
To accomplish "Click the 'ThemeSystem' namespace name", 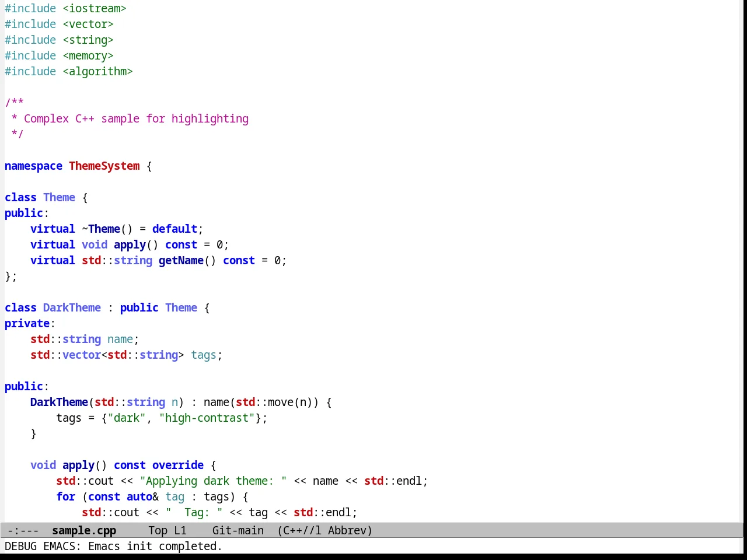I will [x=104, y=166].
